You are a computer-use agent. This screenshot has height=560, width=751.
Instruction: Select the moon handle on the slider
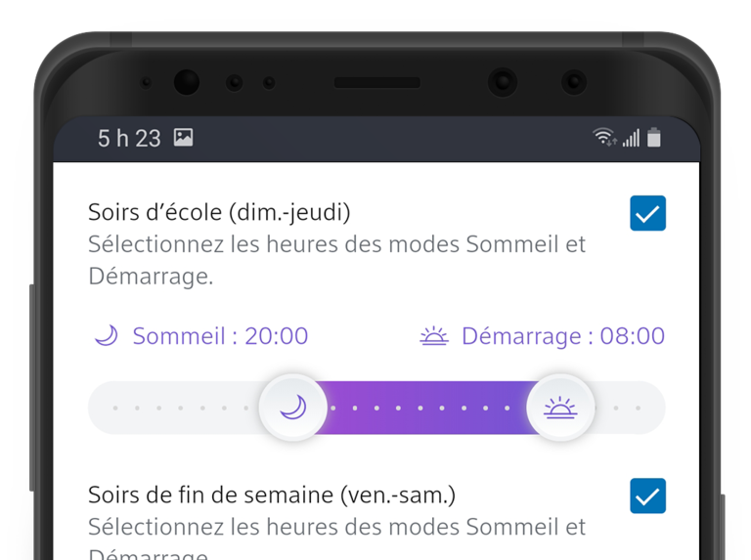[x=293, y=408]
